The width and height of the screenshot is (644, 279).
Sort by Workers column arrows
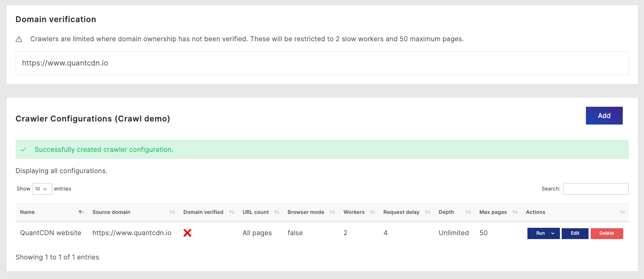(372, 212)
